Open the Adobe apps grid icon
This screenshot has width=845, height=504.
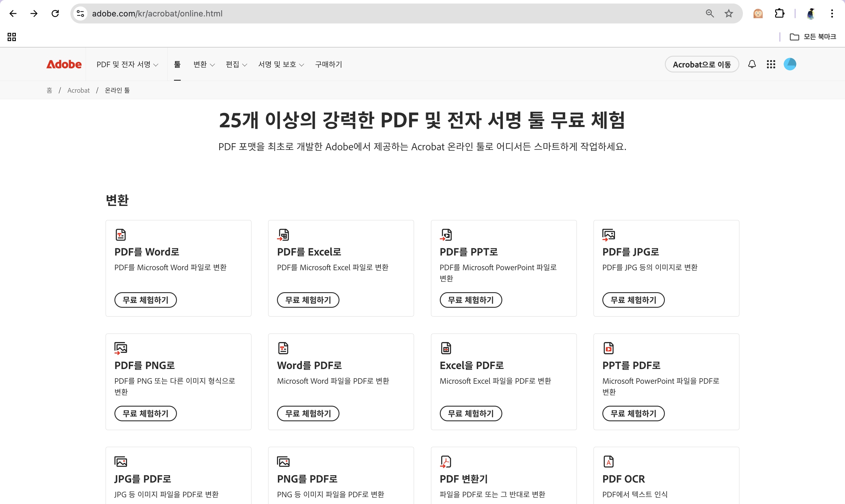(x=770, y=64)
